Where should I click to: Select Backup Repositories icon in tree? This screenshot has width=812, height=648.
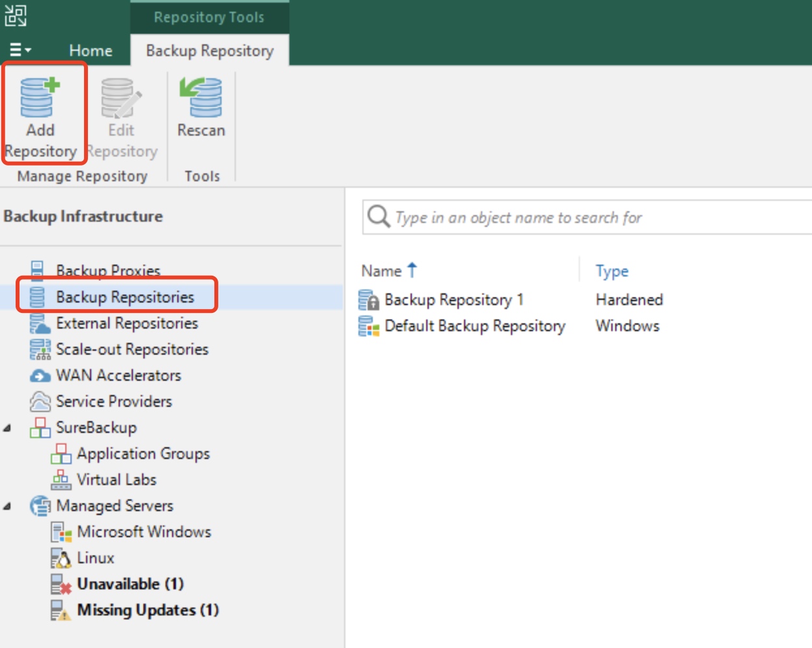click(x=38, y=297)
